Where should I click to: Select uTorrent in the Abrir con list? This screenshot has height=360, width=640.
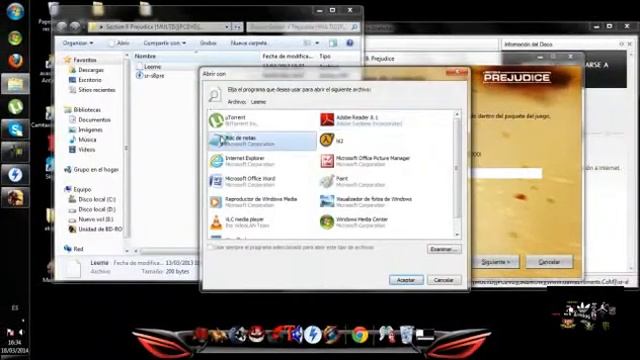(262, 120)
